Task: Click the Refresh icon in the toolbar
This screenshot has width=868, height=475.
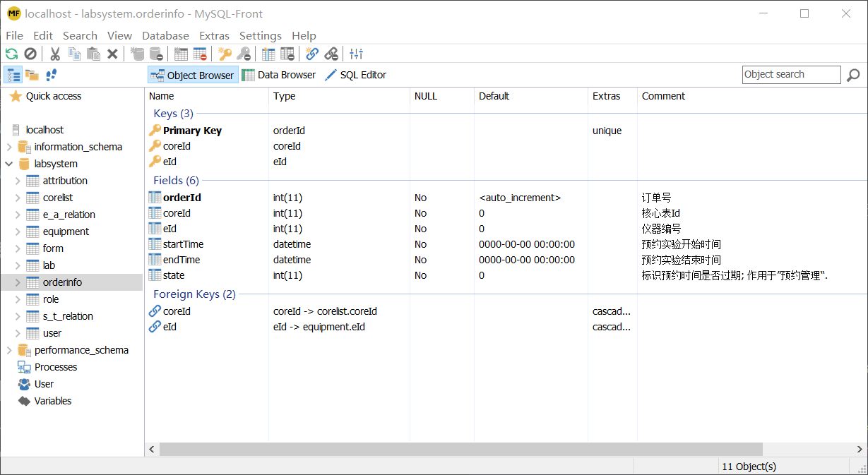Action: coord(11,54)
